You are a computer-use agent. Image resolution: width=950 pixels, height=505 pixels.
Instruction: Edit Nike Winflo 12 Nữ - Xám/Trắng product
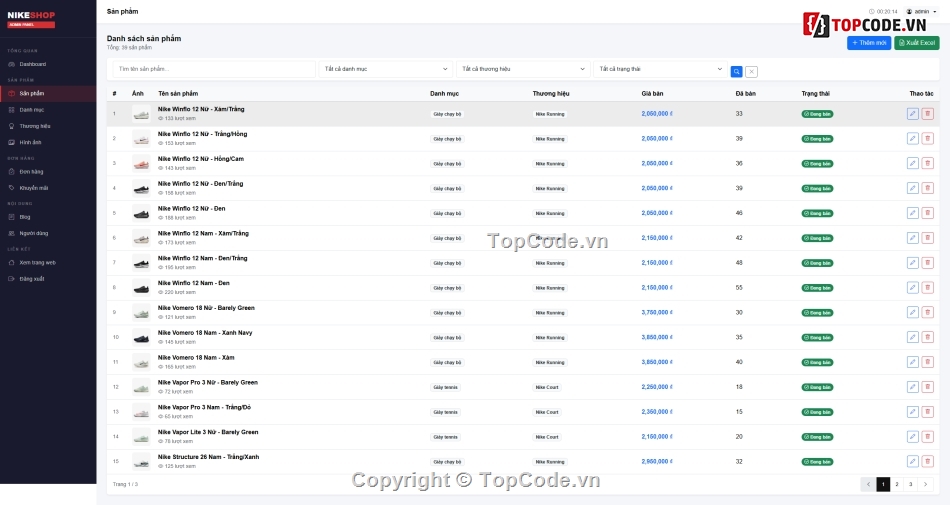(912, 114)
